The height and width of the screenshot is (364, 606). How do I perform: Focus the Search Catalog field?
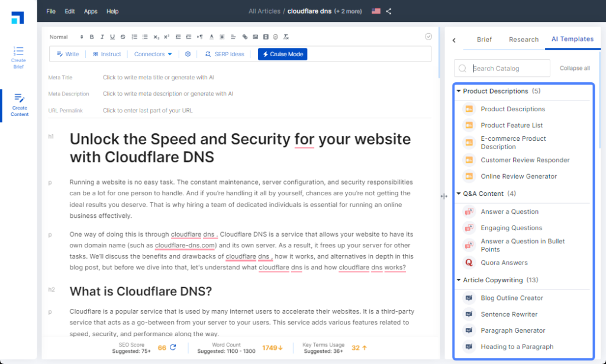click(x=502, y=69)
